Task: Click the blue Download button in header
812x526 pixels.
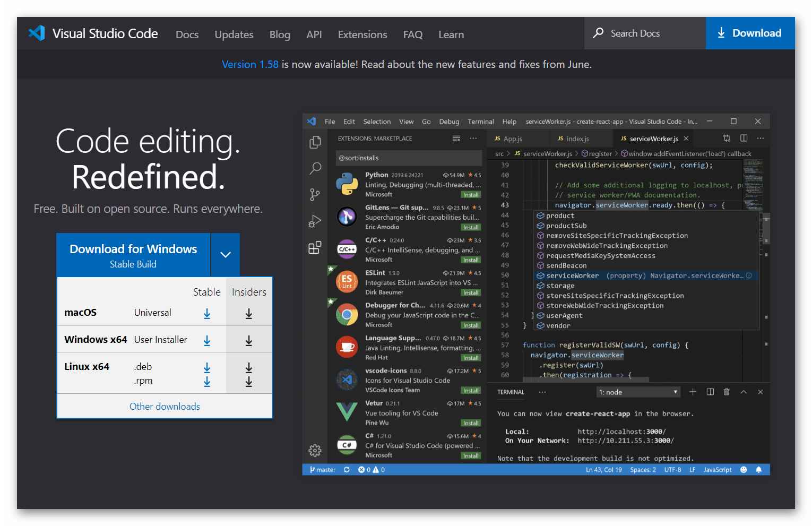Action: (750, 33)
